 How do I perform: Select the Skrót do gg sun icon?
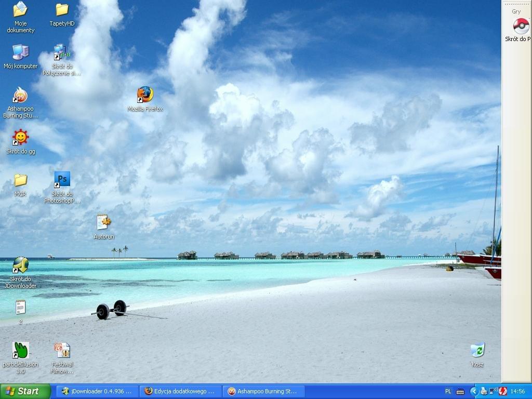pos(20,137)
